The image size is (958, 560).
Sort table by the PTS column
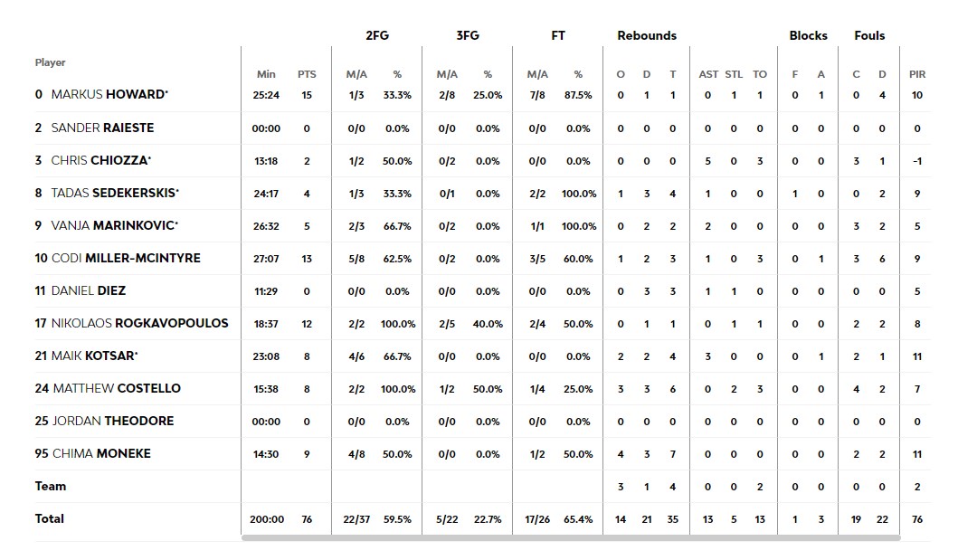pyautogui.click(x=307, y=74)
